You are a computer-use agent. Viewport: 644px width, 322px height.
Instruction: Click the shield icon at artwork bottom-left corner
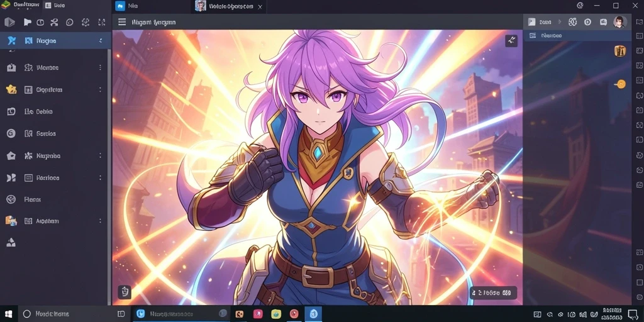[x=125, y=292]
